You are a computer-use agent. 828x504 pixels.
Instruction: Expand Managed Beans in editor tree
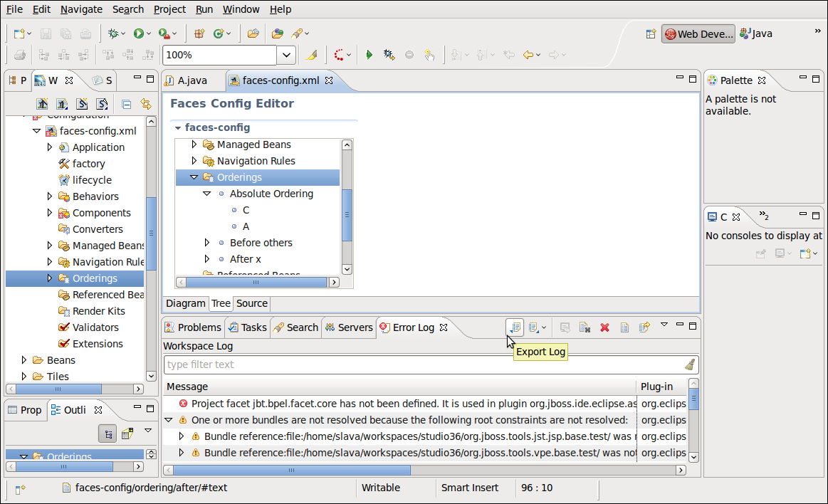194,144
